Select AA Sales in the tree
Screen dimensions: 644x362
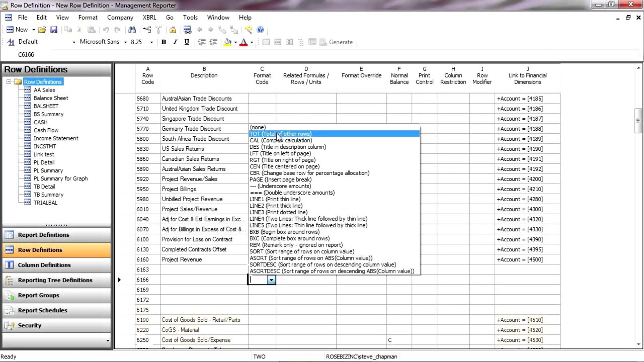coord(44,90)
